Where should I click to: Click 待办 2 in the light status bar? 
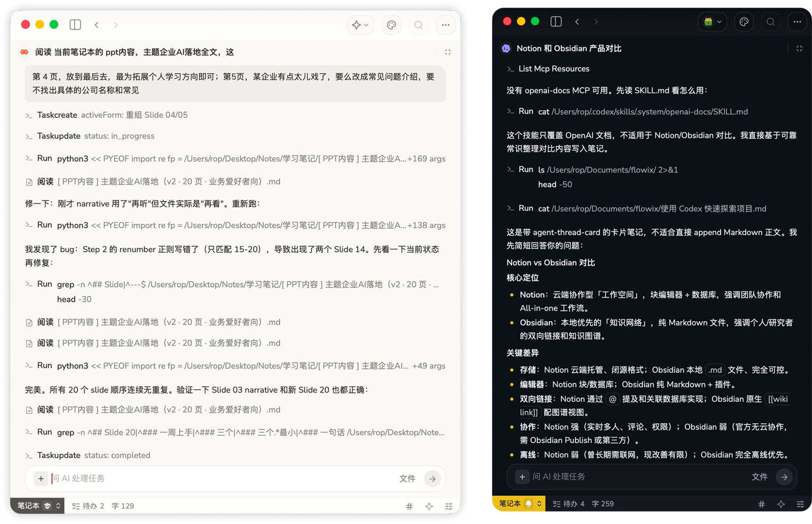[x=88, y=506]
